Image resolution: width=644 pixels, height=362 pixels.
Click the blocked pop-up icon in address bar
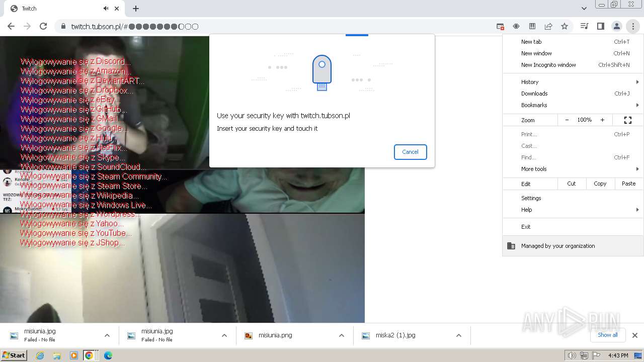click(500, 26)
